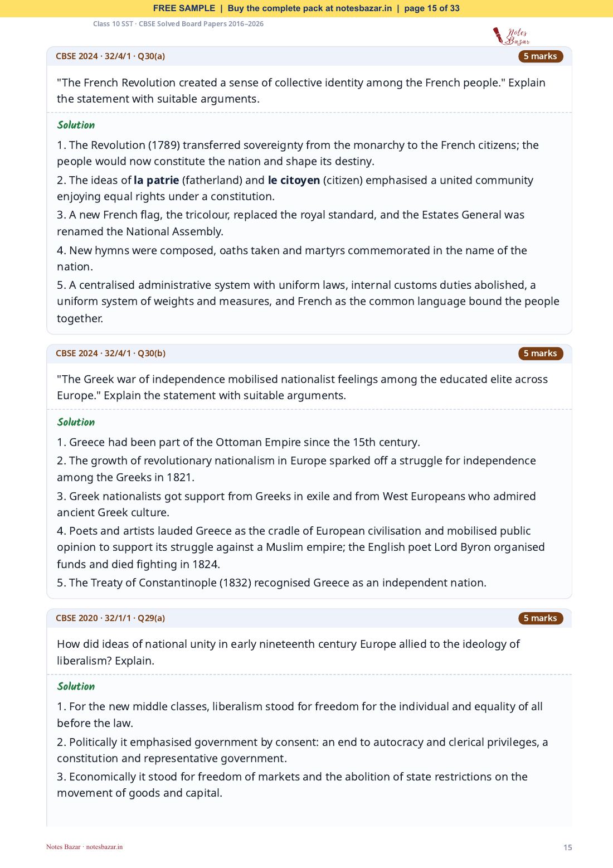
Task: Click the page 15 of 33 indicator
Action: point(432,8)
